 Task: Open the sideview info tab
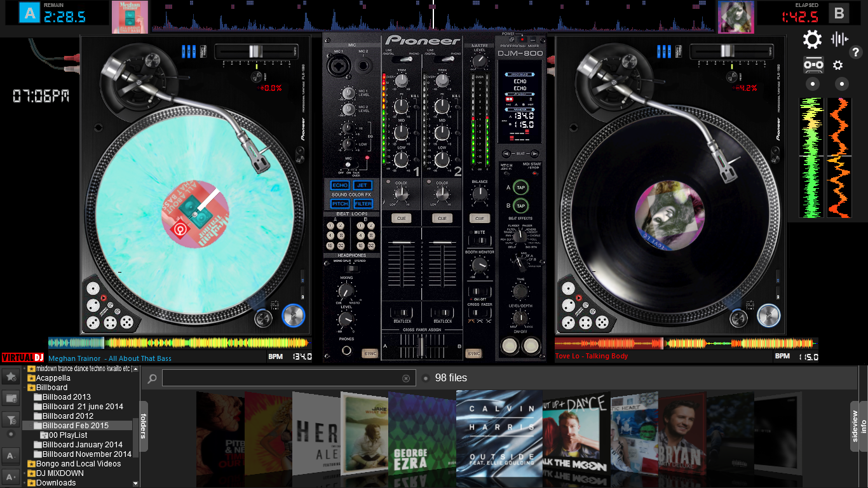pos(859,426)
